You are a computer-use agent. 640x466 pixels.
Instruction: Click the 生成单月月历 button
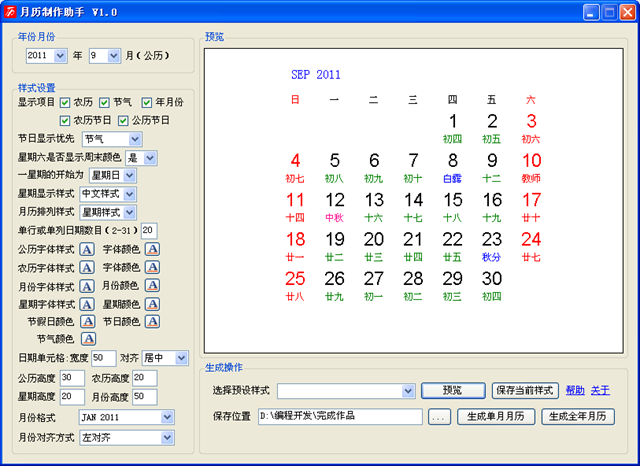coord(496,417)
